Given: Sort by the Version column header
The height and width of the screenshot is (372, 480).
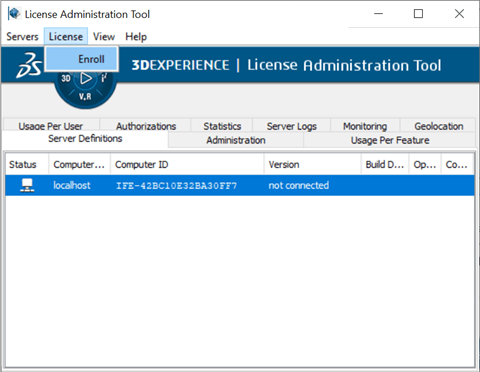Looking at the screenshot, I should coord(313,164).
